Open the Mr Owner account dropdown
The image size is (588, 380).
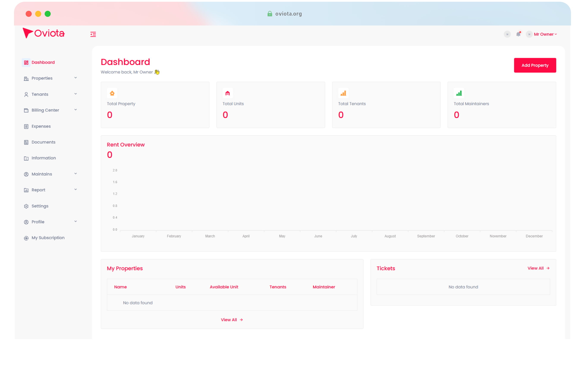pyautogui.click(x=545, y=34)
